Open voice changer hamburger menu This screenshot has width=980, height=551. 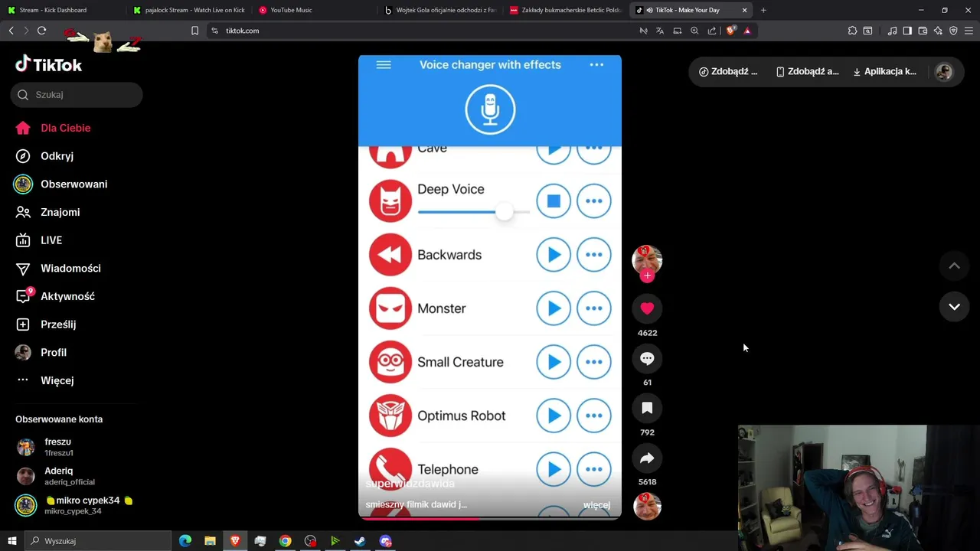pyautogui.click(x=384, y=65)
